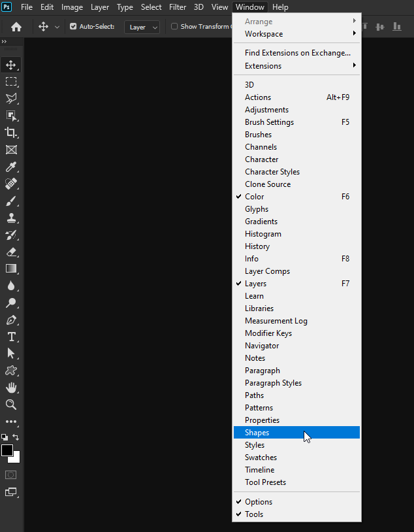Select the Polygonal Lasso tool
414x532 pixels.
[11, 99]
